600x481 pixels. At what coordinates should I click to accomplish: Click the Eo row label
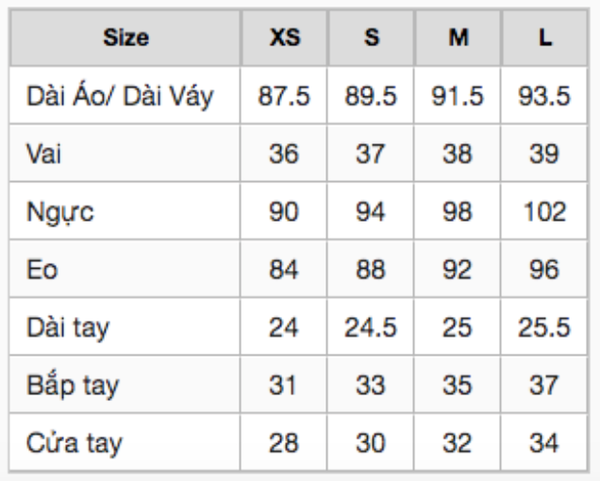tap(42, 269)
